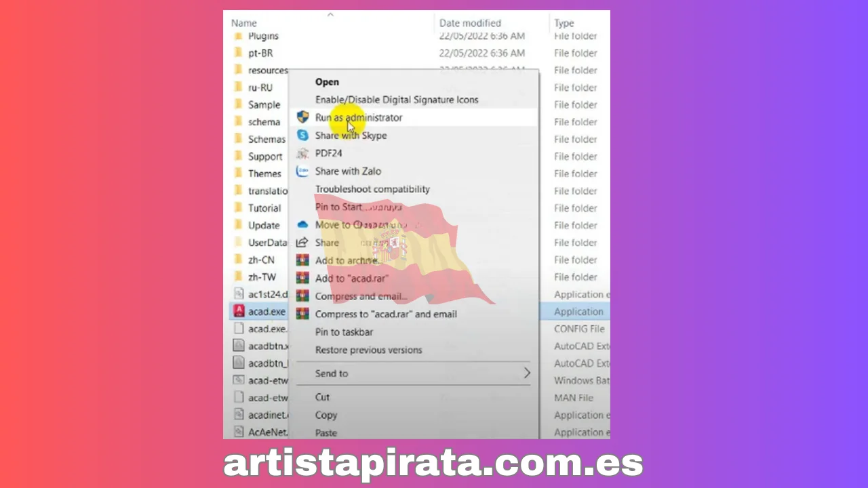Click the UAC shield icon on Run as administrator

(x=302, y=117)
